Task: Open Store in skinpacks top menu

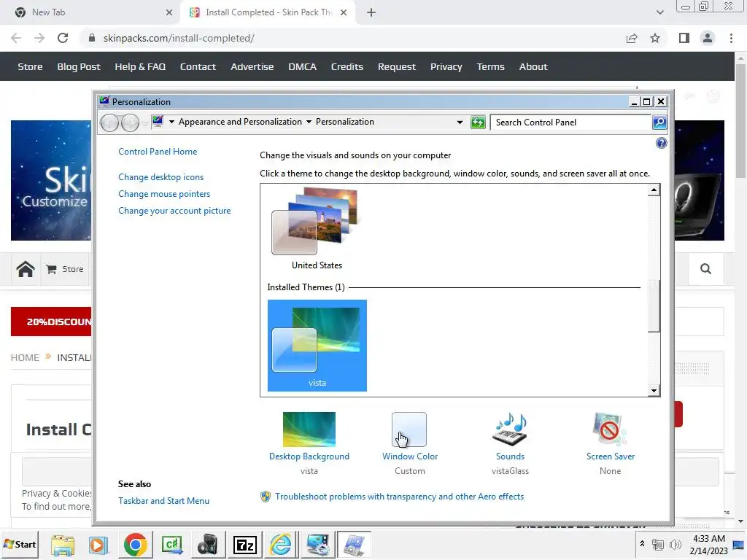Action: [x=30, y=66]
